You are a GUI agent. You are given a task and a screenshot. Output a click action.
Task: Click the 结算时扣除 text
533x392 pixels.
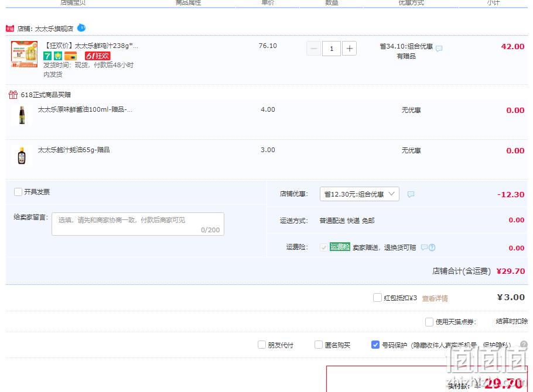[x=512, y=321]
